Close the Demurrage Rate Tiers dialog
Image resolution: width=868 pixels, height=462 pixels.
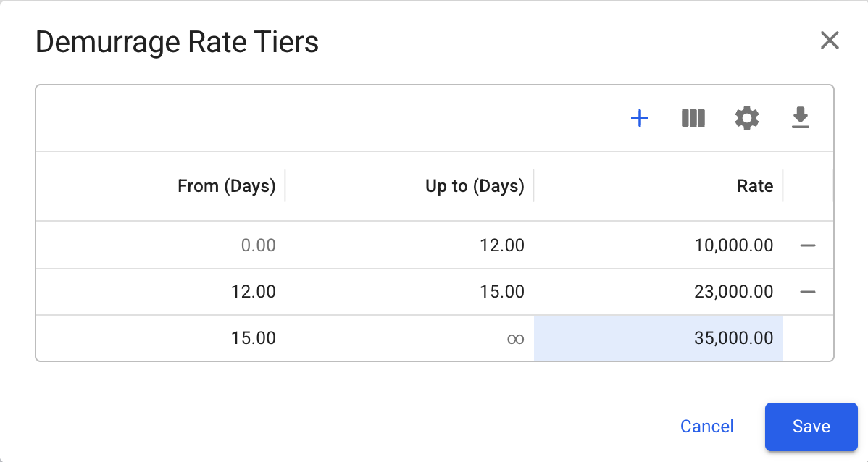click(x=830, y=41)
